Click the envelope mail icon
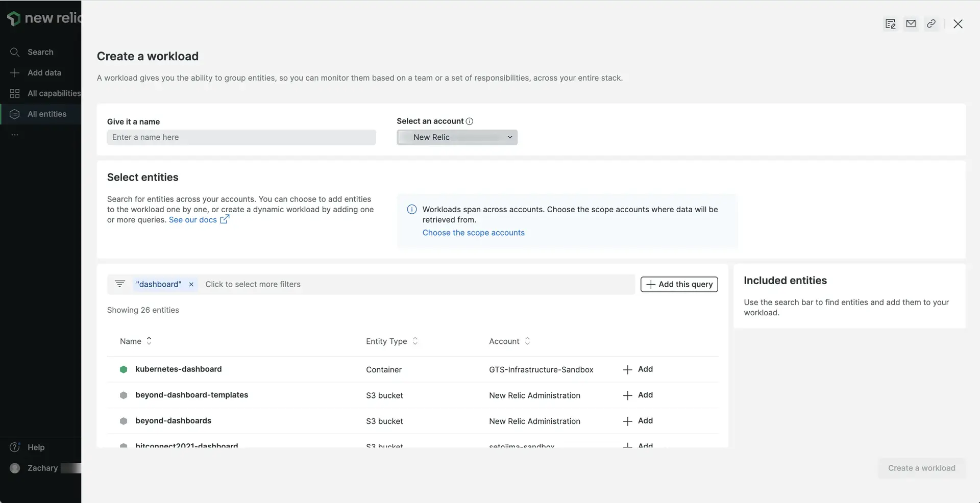980x503 pixels. pyautogui.click(x=911, y=24)
